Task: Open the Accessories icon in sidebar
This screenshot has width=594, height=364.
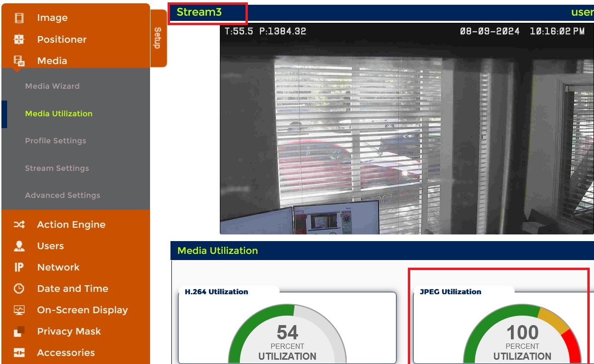Action: 19,353
